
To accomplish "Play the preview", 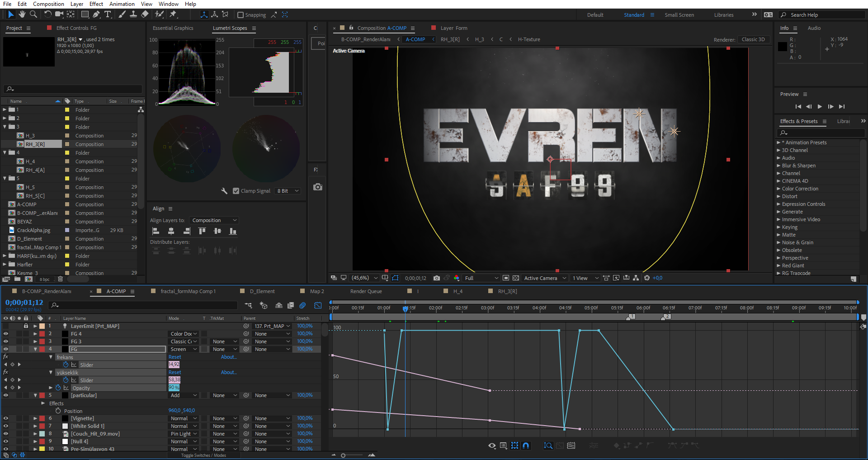I will tap(820, 107).
